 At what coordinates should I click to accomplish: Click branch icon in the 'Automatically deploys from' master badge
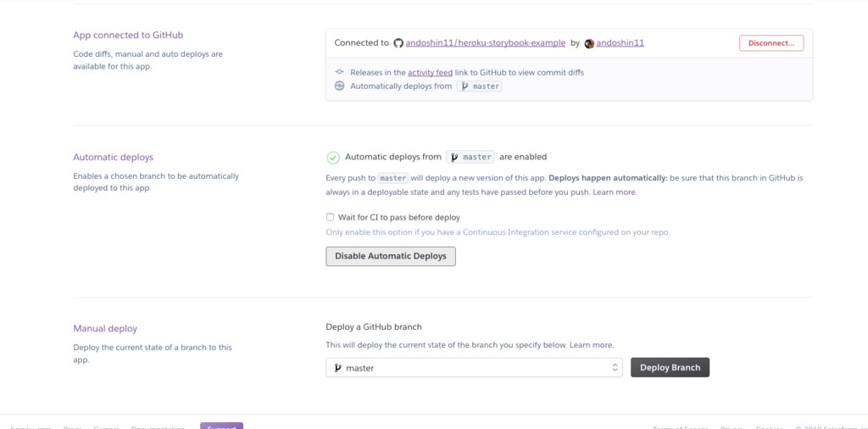(465, 86)
